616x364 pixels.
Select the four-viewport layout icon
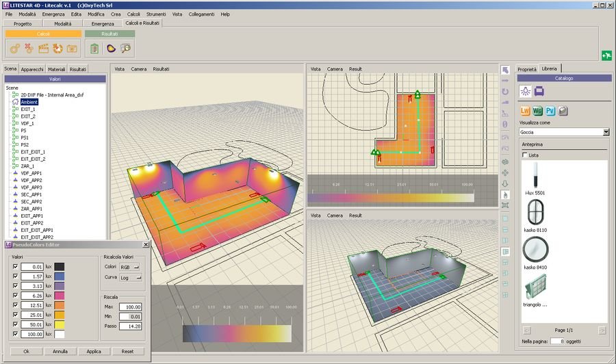click(505, 295)
